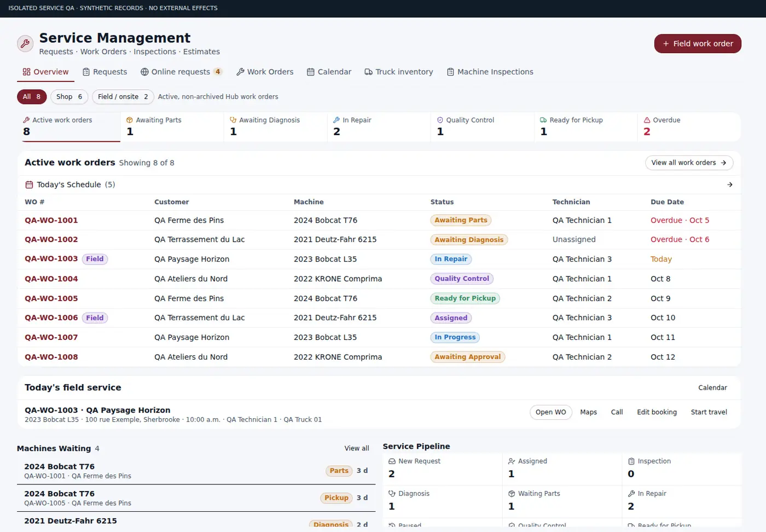Open the Calendar tab
The height and width of the screenshot is (532, 766).
[x=329, y=72]
